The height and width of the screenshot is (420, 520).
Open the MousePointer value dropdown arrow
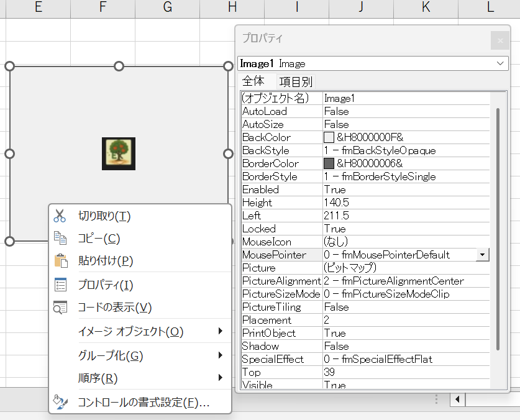click(483, 255)
